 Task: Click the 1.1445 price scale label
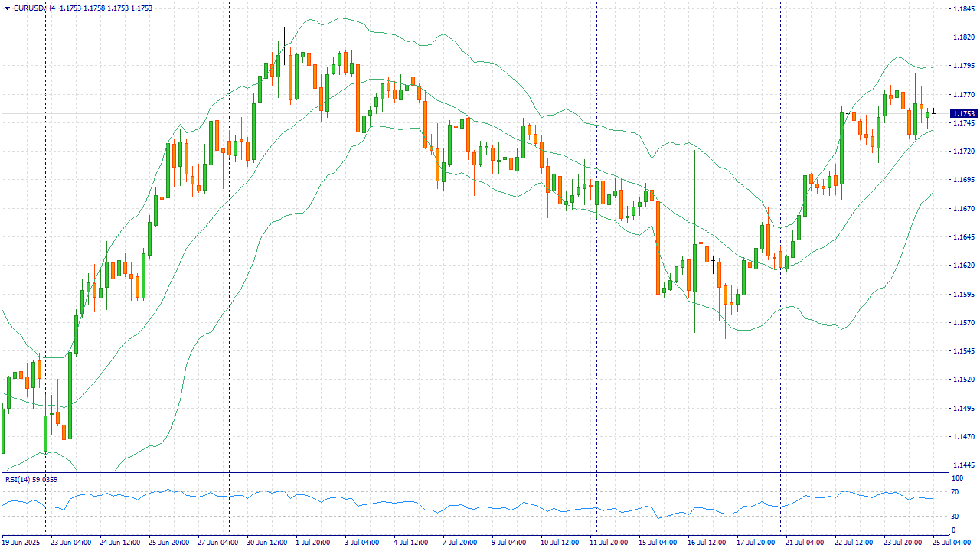point(962,465)
